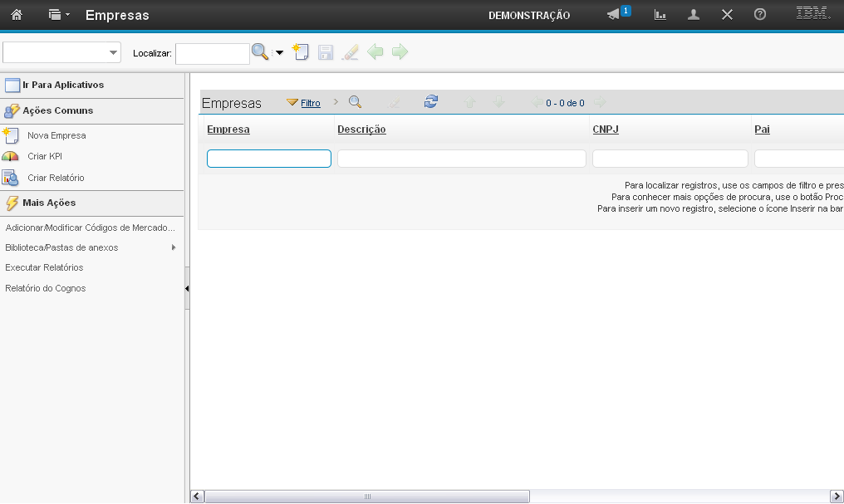Click the help question mark icon

(759, 15)
